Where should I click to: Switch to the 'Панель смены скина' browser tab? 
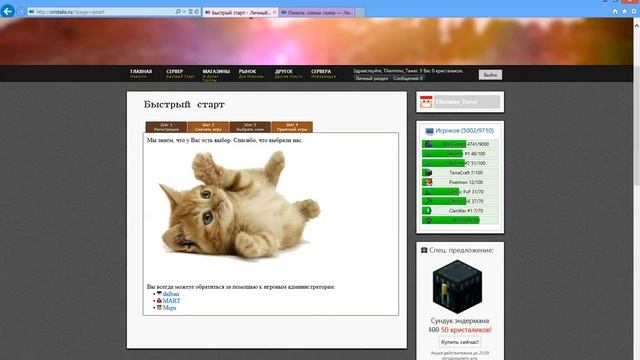point(317,13)
